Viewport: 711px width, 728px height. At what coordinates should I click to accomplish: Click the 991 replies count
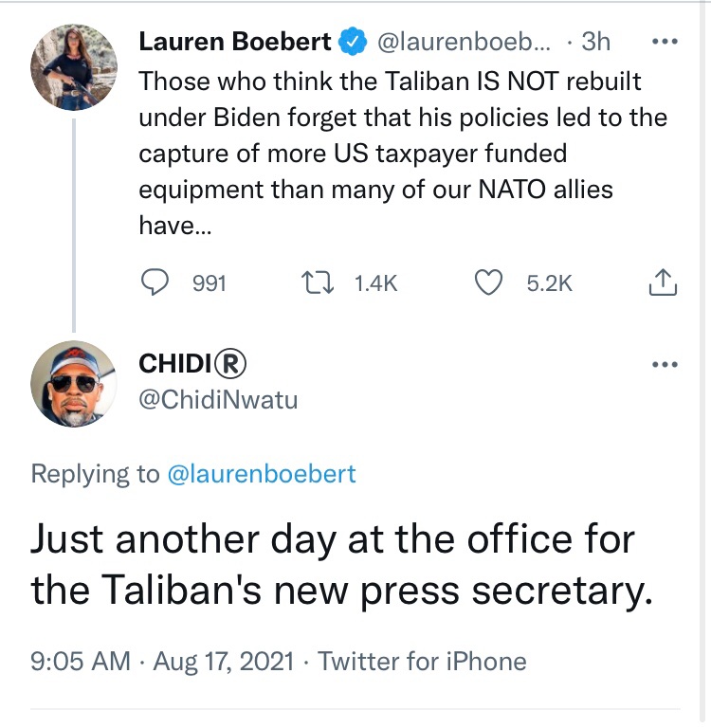209,282
